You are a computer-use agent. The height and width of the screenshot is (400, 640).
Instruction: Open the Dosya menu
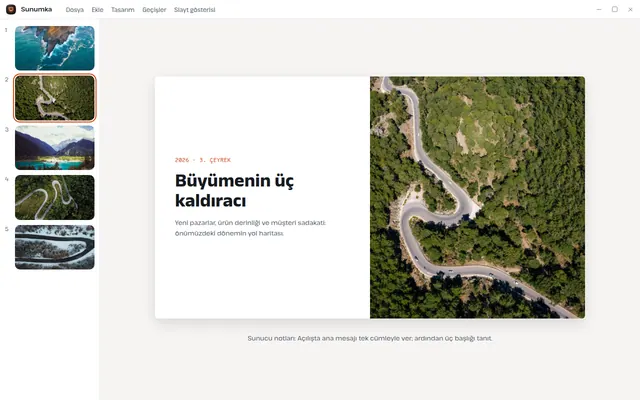[x=75, y=10]
